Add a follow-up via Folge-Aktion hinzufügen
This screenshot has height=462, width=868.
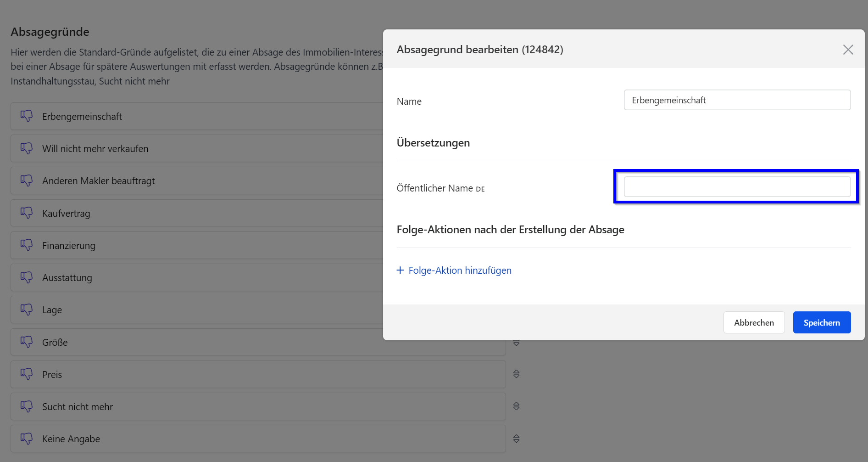click(454, 270)
